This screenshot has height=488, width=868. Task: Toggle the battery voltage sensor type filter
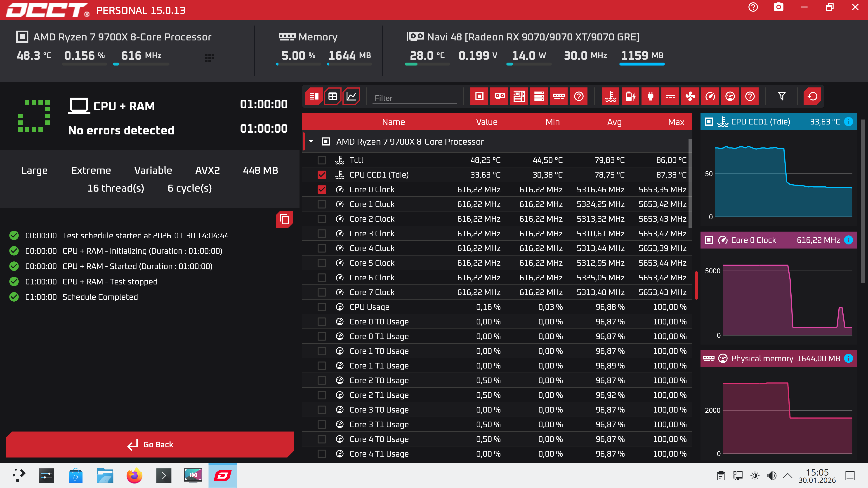(630, 97)
